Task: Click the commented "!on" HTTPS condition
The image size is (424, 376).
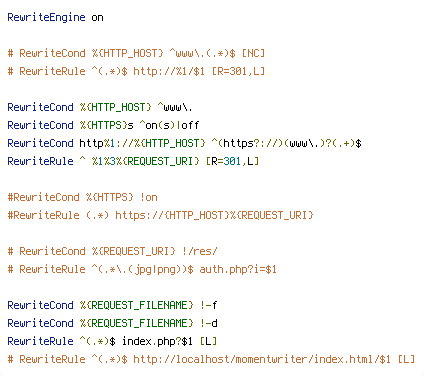Action: pyautogui.click(x=148, y=197)
